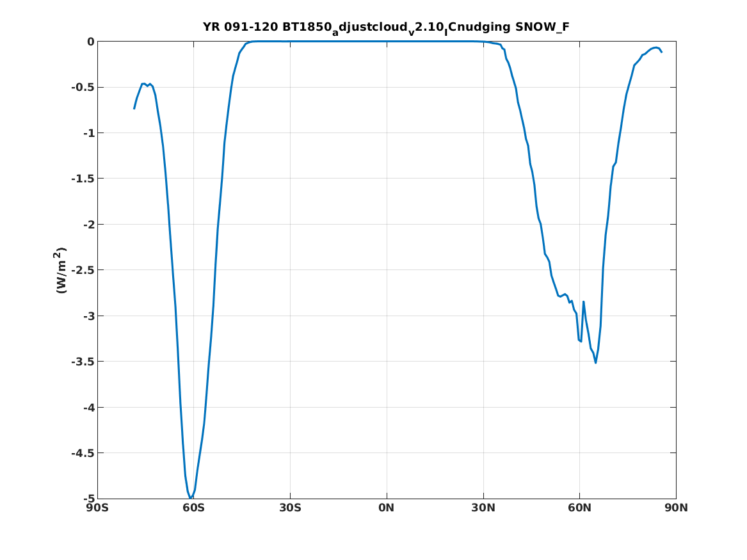Click the curve minimum near 60S
Screen dimensions: 747x560
191,498
